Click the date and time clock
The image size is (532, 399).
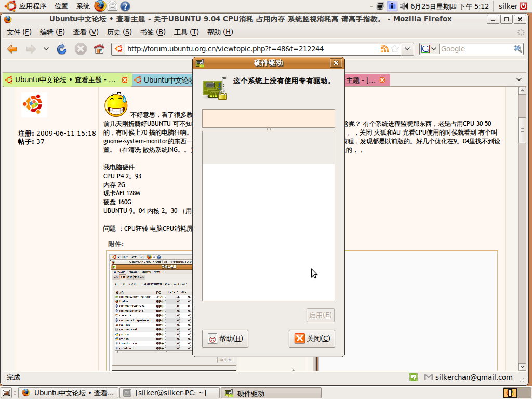click(449, 6)
